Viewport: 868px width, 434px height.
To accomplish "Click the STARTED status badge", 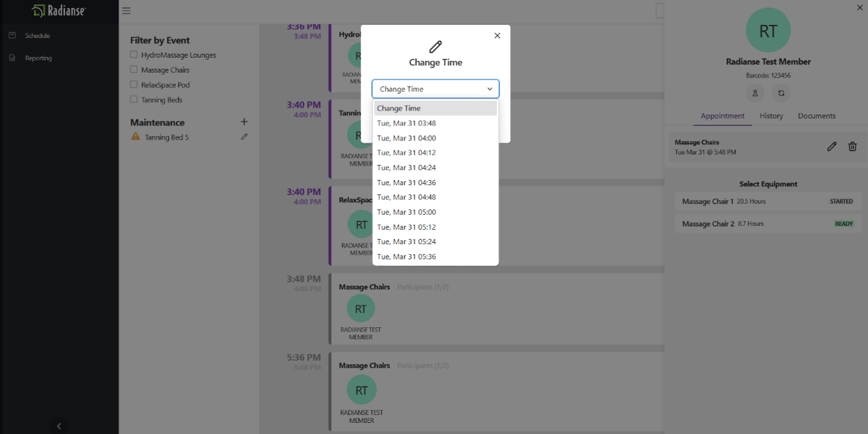I will point(841,202).
